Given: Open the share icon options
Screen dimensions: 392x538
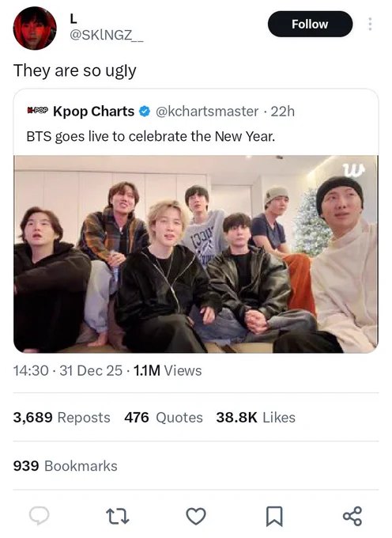Looking at the screenshot, I should click(x=352, y=516).
